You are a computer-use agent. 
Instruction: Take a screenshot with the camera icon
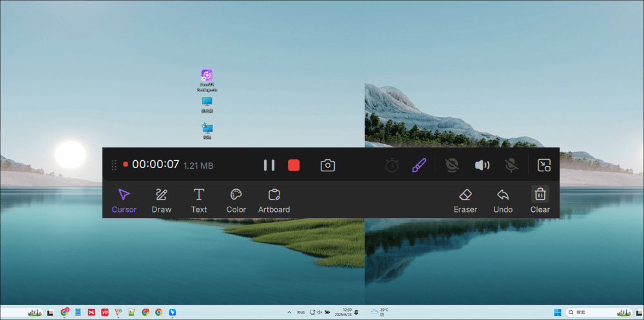(x=328, y=165)
